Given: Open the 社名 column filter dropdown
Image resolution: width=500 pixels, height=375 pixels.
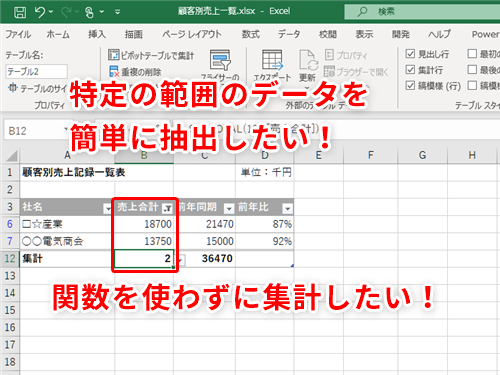Looking at the screenshot, I should point(107,209).
